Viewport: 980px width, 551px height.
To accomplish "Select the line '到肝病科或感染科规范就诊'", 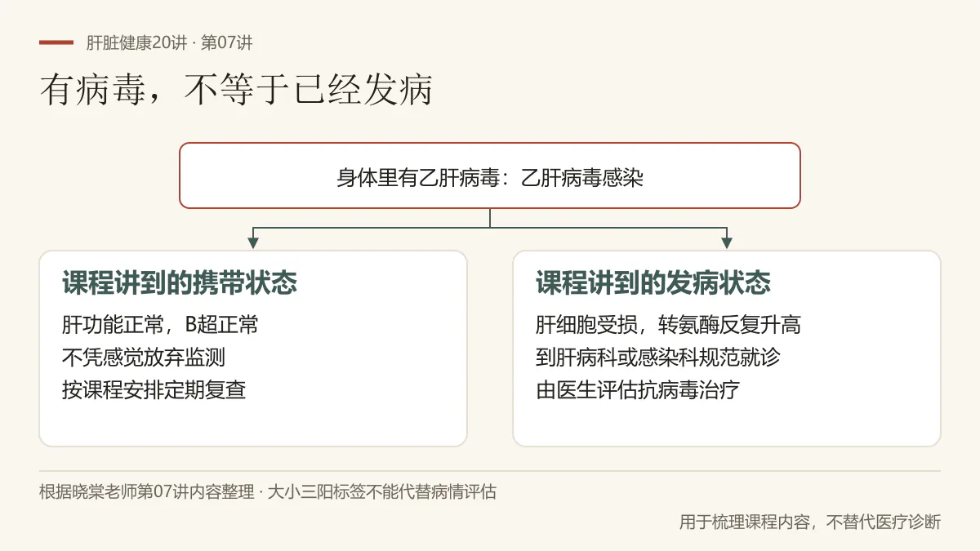I will coord(658,357).
